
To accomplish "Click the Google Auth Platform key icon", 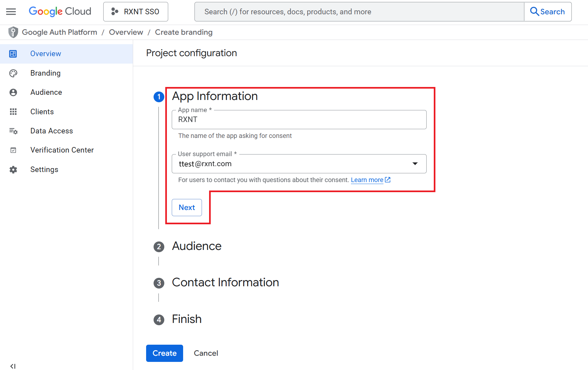I will [x=13, y=32].
